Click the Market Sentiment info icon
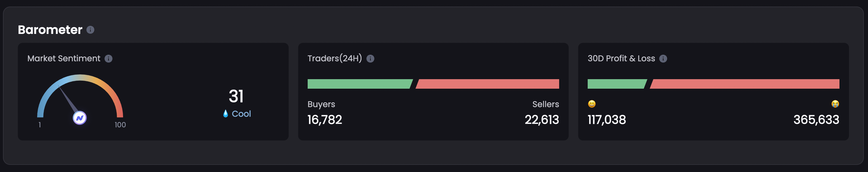This screenshot has height=172, width=868. pos(108,59)
